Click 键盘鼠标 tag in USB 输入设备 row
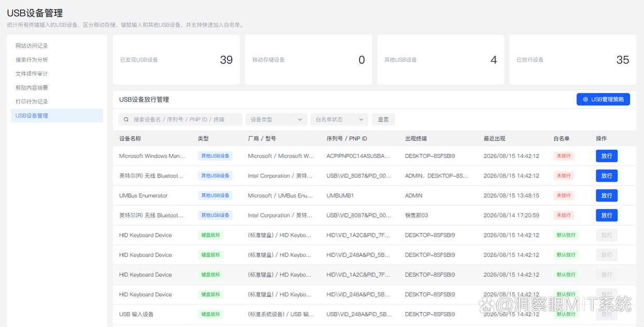Screen dimensions: 644x327 pos(211,314)
